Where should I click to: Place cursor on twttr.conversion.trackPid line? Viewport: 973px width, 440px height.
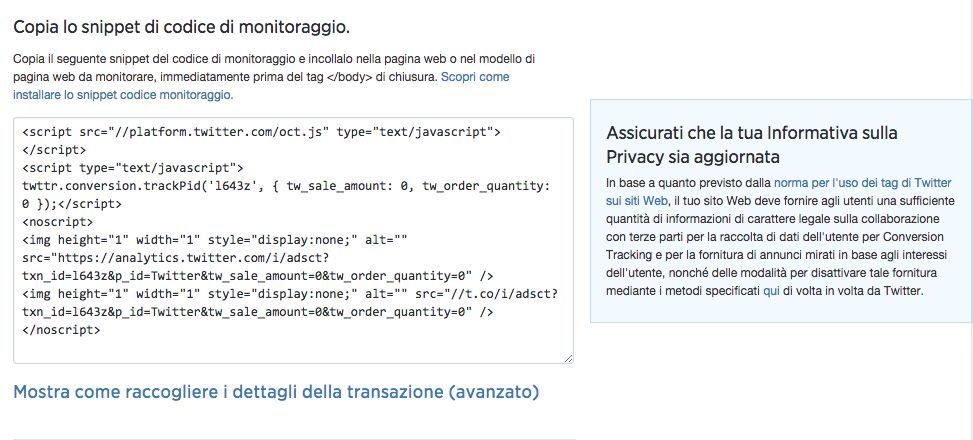pyautogui.click(x=286, y=186)
